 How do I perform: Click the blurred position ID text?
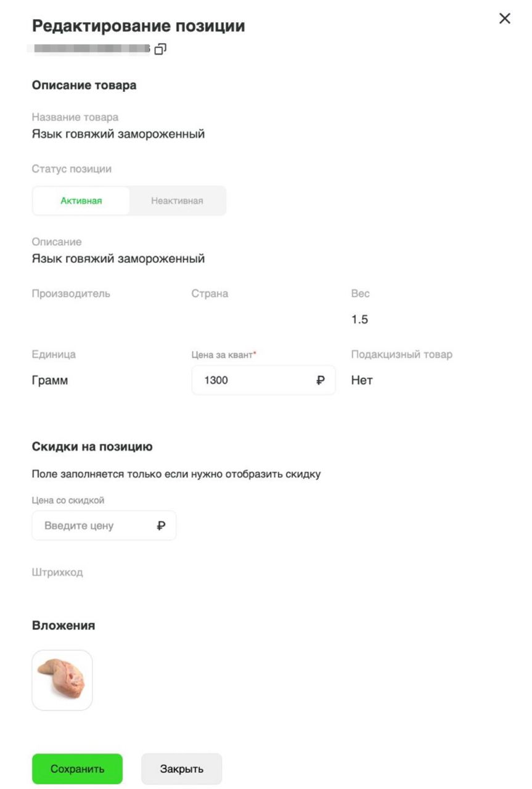pos(92,49)
